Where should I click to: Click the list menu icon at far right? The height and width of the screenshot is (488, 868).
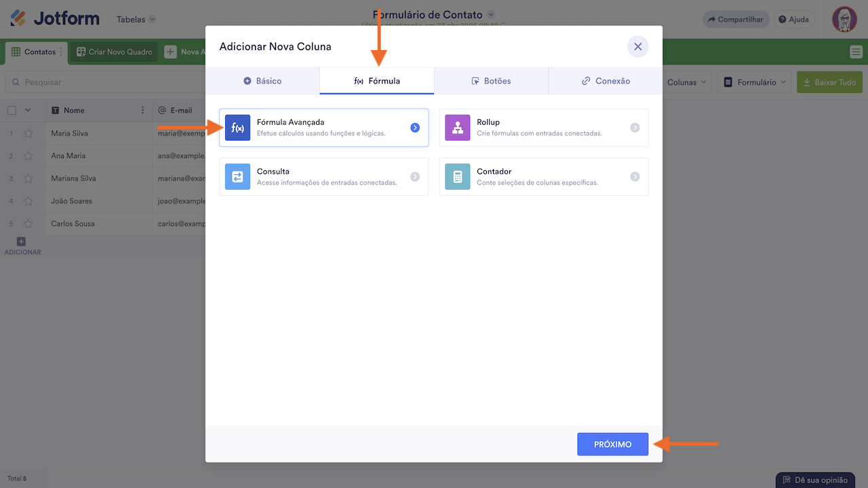[x=856, y=52]
